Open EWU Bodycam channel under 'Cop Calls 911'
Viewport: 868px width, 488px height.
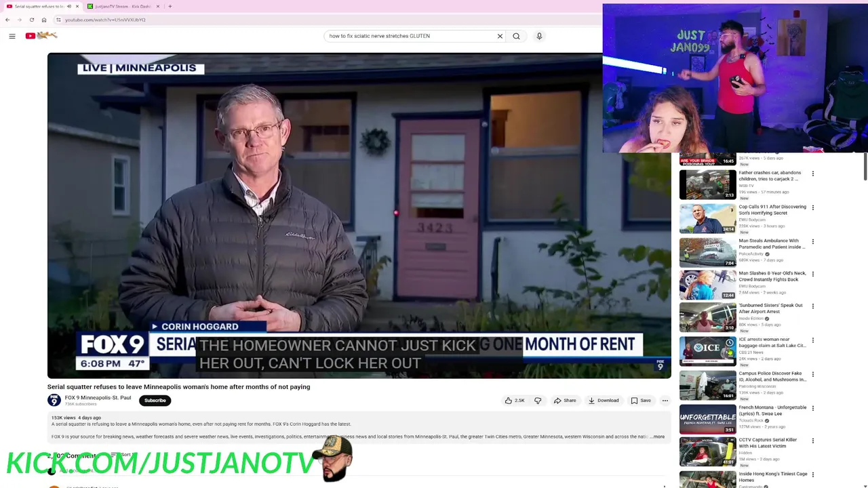(752, 220)
